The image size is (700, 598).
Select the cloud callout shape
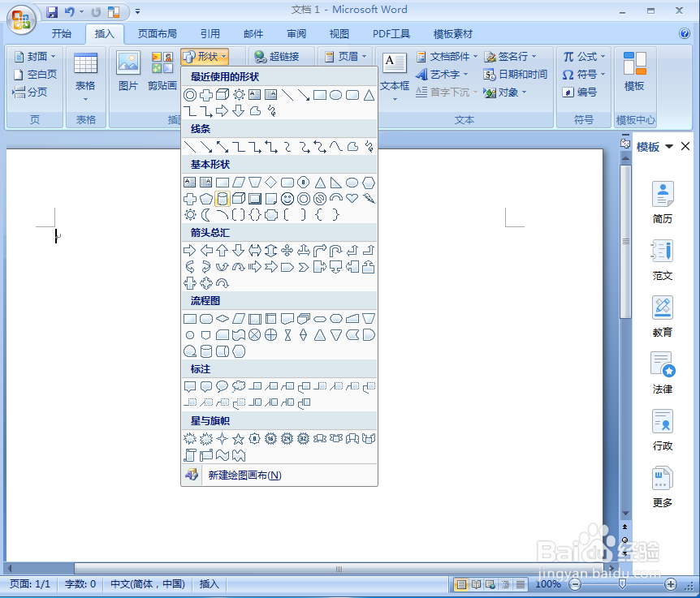239,386
